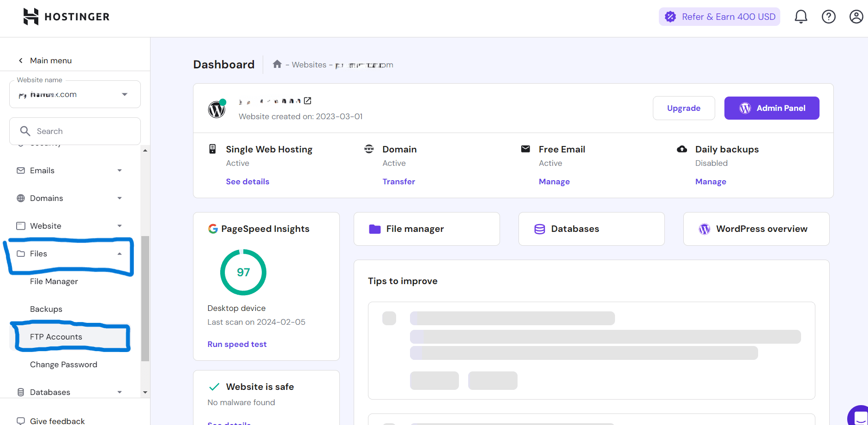This screenshot has width=868, height=425.
Task: Click Websites in the breadcrumb
Action: (309, 65)
